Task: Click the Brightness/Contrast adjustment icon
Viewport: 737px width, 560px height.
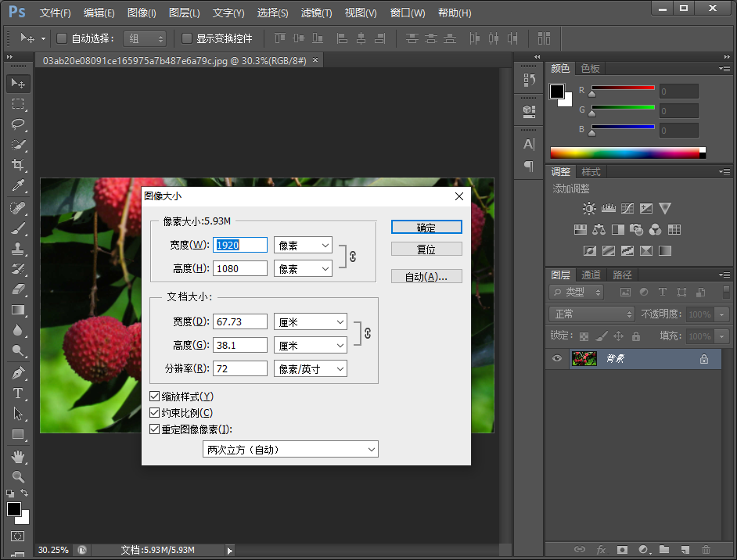Action: (x=589, y=209)
